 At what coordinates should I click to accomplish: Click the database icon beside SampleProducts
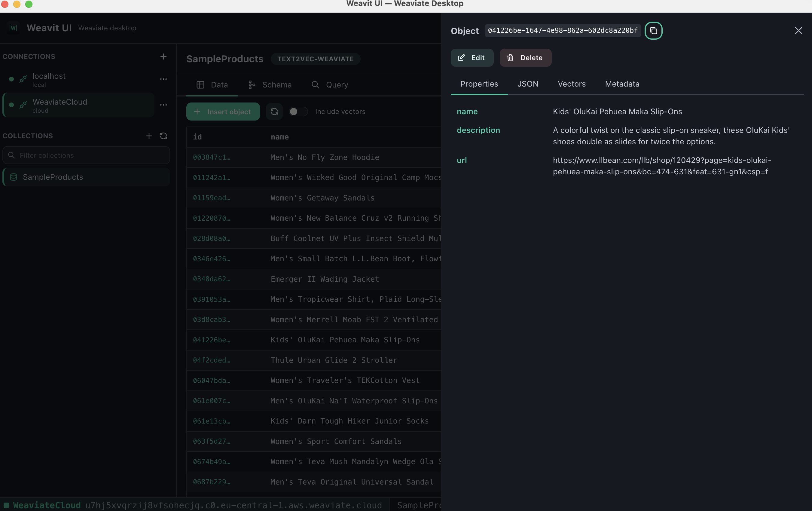(14, 177)
